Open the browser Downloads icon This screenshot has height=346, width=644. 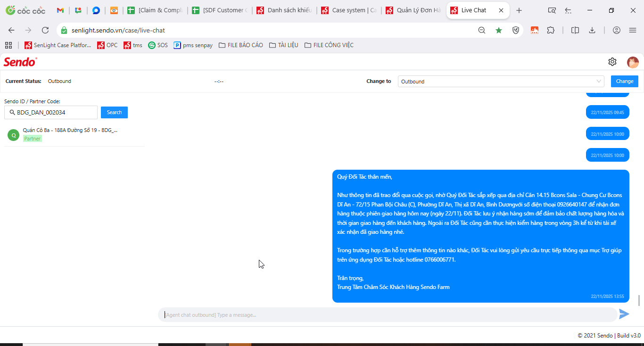[x=592, y=30]
